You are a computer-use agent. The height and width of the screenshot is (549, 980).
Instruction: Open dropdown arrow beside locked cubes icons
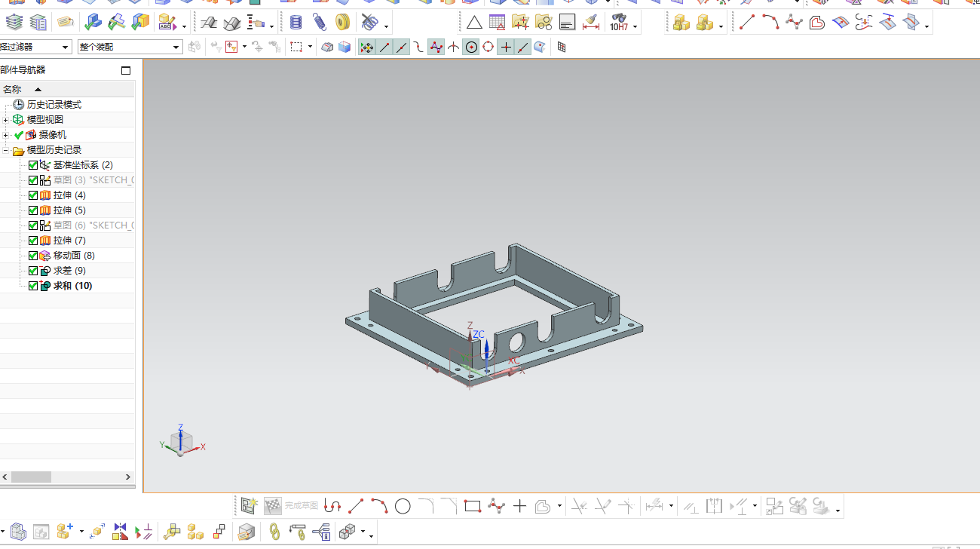pyautogui.click(x=721, y=27)
